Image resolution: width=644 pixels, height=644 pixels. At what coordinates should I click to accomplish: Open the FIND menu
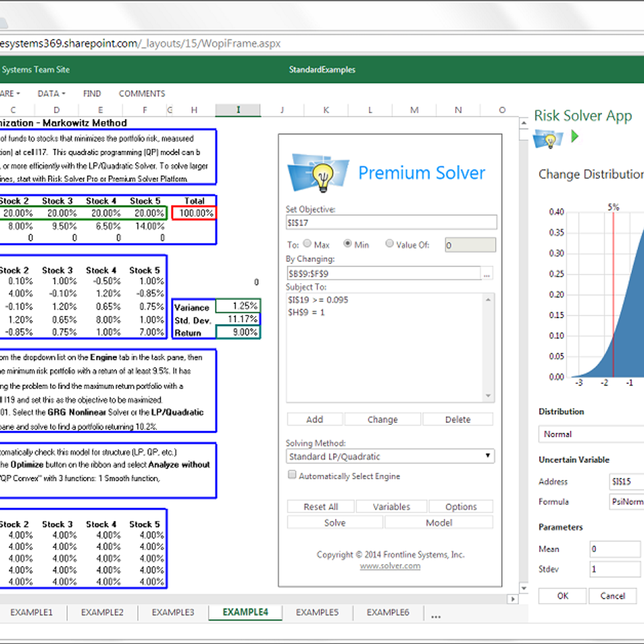click(92, 93)
